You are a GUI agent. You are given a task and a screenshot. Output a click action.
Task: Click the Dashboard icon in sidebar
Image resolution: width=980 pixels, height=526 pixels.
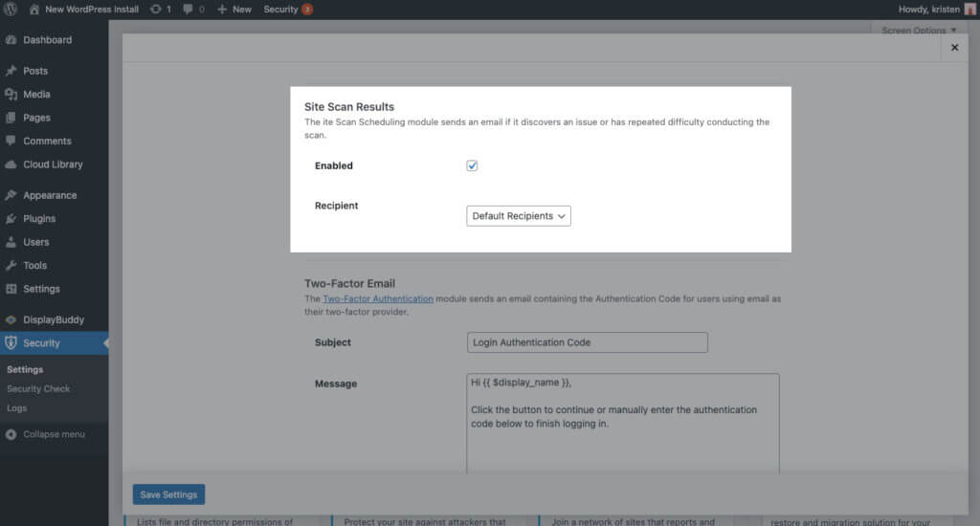11,40
